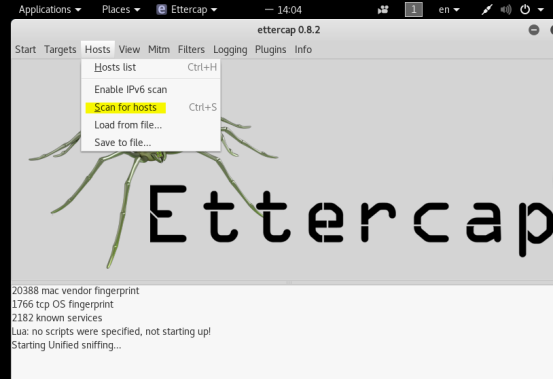Select Save to file... option
This screenshot has width=554, height=380.
[x=151, y=143]
